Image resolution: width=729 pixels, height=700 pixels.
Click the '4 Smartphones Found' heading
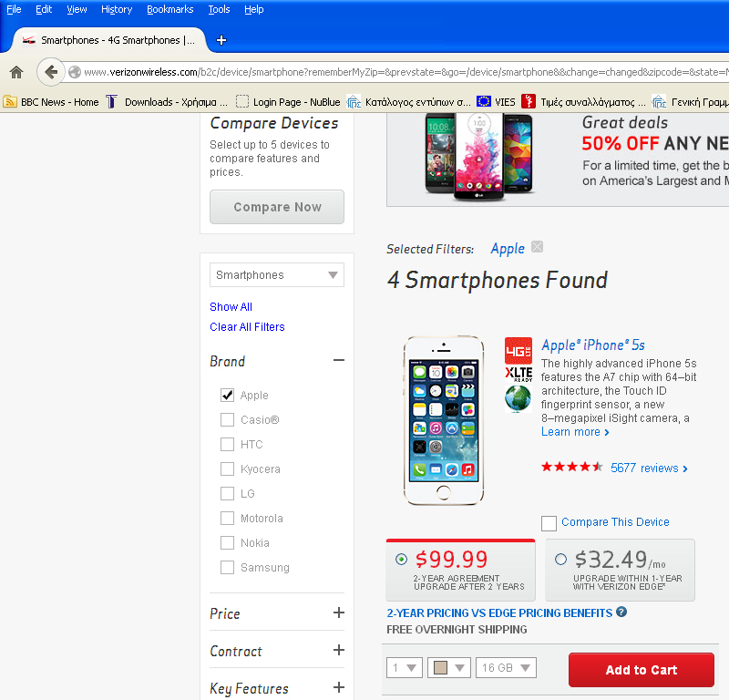[497, 280]
